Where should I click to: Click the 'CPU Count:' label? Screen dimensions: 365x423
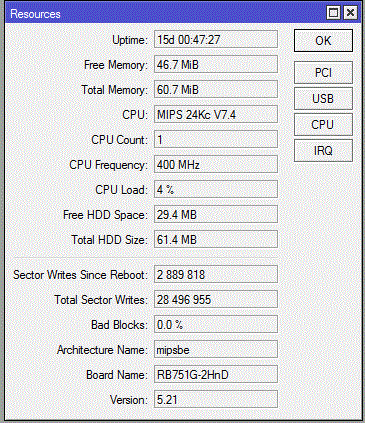[119, 140]
